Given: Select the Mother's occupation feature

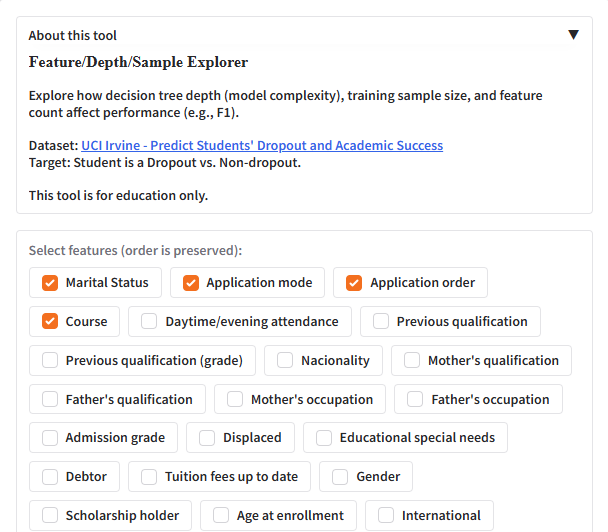Looking at the screenshot, I should 235,400.
